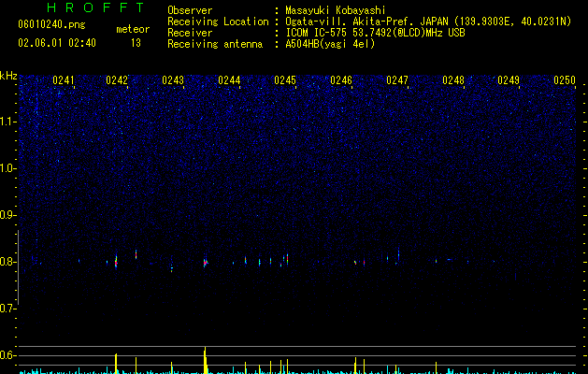The image size is (588, 374).
Task: Click the meteor label
Action: 133,29
